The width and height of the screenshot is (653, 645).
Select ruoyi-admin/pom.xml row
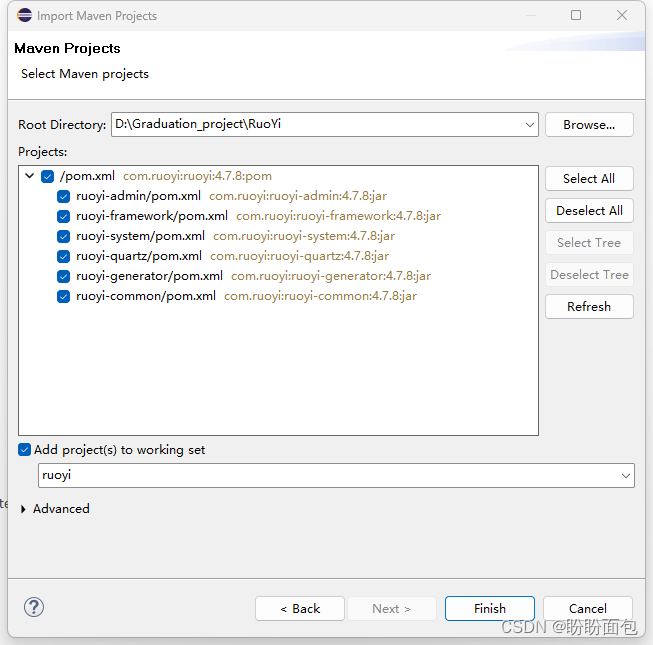click(x=138, y=196)
